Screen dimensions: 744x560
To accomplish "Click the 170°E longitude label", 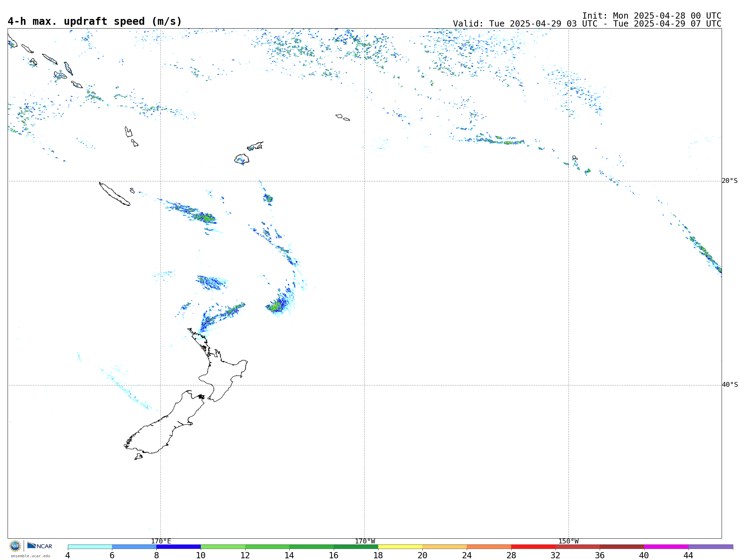I will coord(161,541).
